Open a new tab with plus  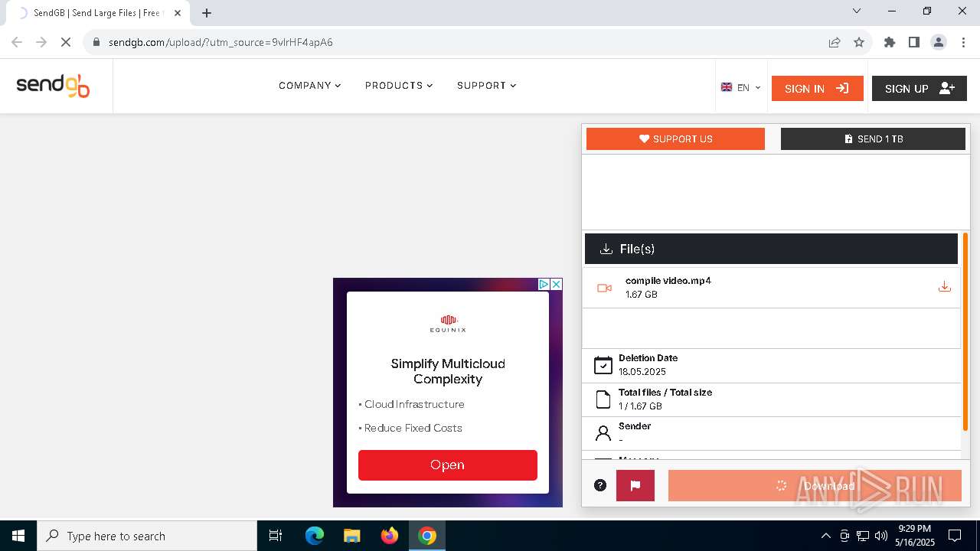(x=207, y=13)
